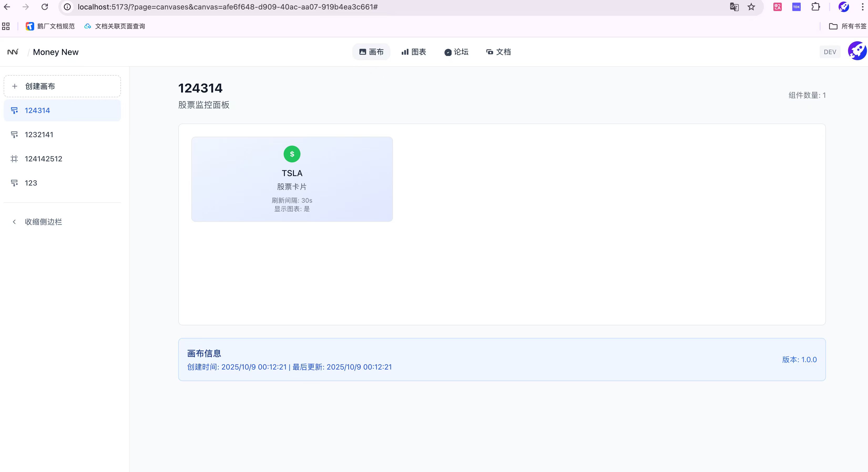Viewport: 868px width, 472px height.
Task: Click the site information icon in address bar
Action: point(67,7)
